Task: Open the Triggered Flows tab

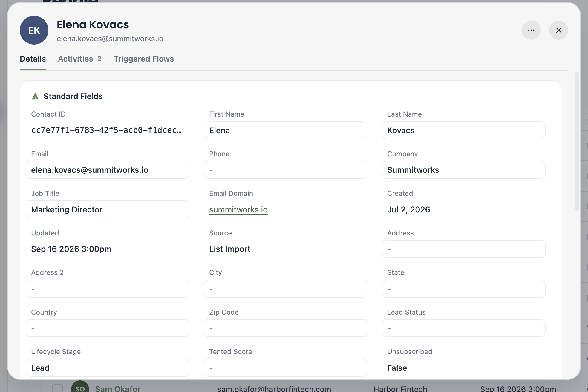Action: (x=144, y=59)
